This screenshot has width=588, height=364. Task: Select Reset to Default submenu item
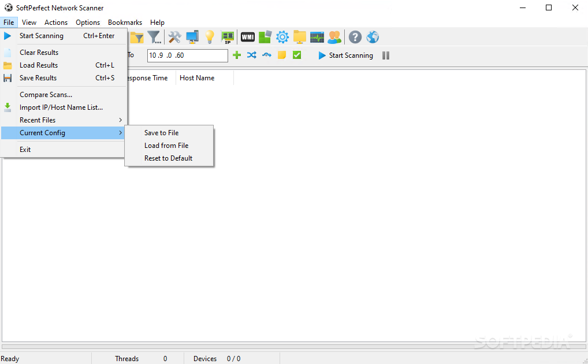(x=169, y=158)
